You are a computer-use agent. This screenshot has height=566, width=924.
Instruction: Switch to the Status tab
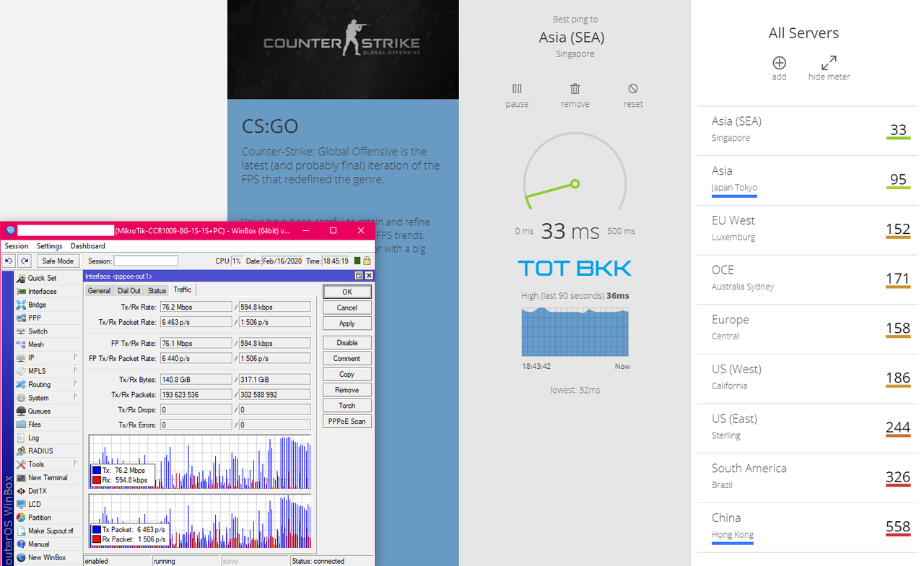pyautogui.click(x=157, y=291)
